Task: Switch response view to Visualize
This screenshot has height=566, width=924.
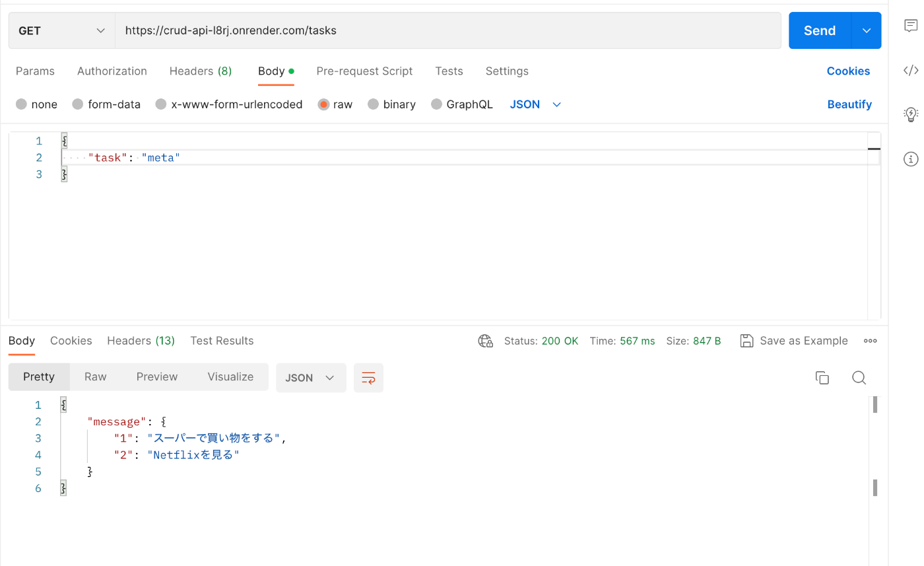Action: click(230, 377)
